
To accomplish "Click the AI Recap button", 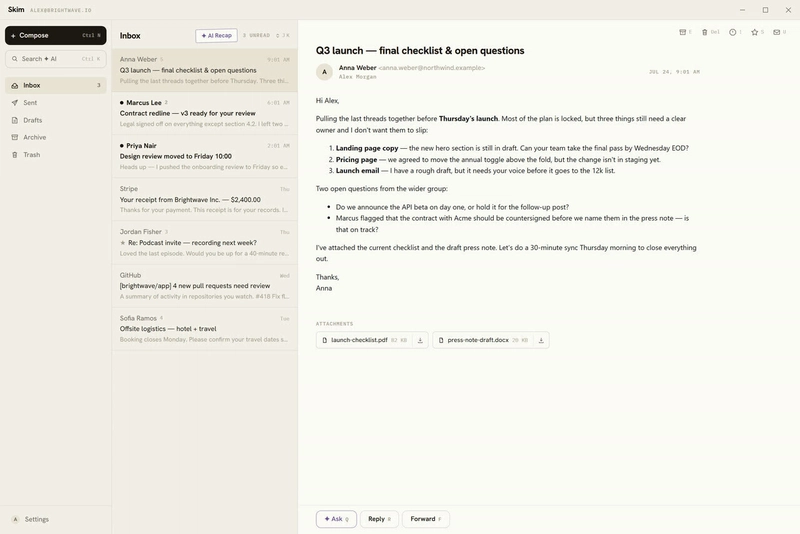I will click(x=216, y=36).
